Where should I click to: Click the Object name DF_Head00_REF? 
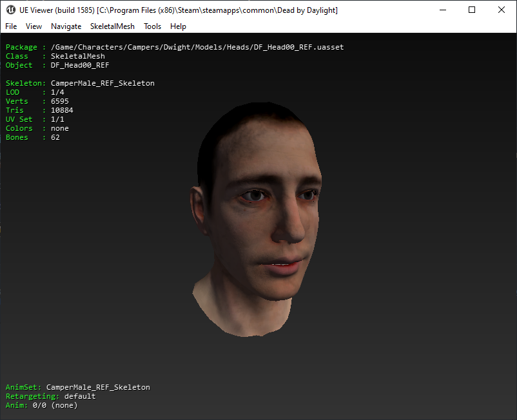point(80,65)
